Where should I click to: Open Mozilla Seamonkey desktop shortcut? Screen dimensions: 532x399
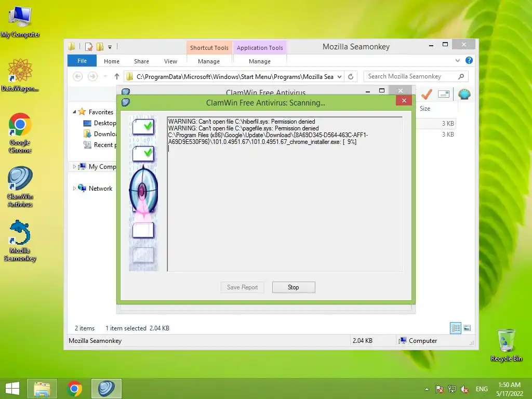(x=20, y=241)
